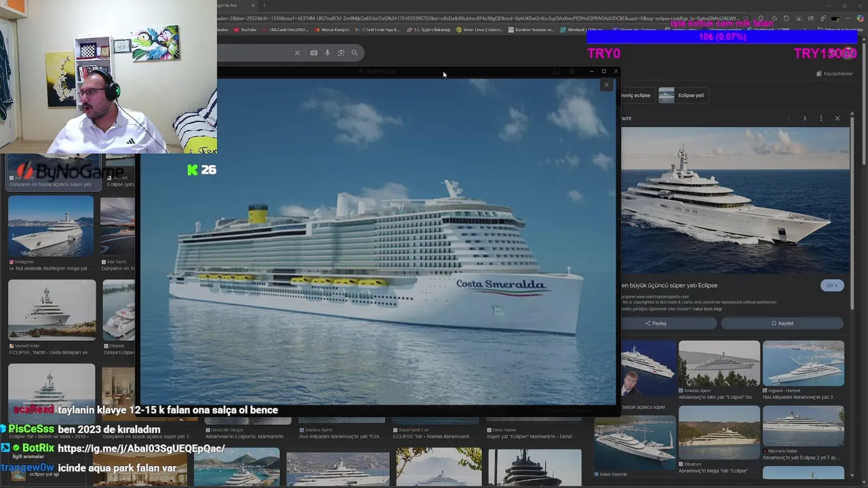The width and height of the screenshot is (868, 488).
Task: Click the Git button in preview panel
Action: (832, 285)
